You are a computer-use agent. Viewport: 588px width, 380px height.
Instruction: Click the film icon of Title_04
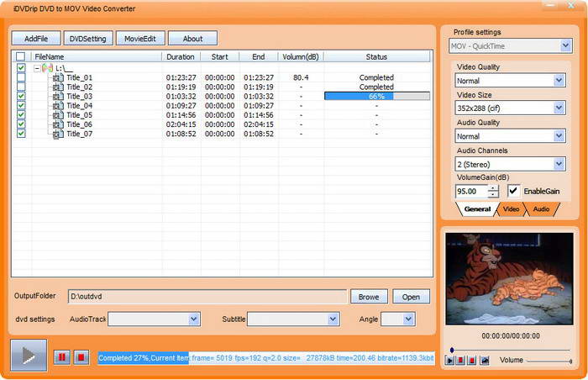(x=58, y=106)
